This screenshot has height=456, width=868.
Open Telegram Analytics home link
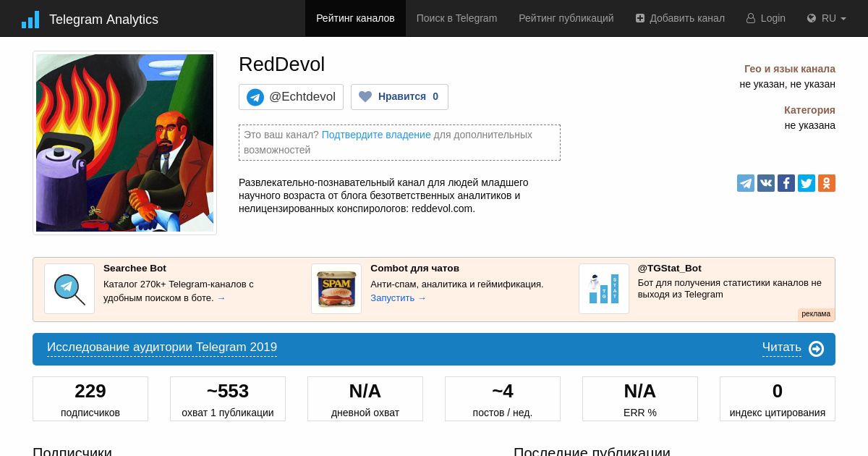pos(103,20)
